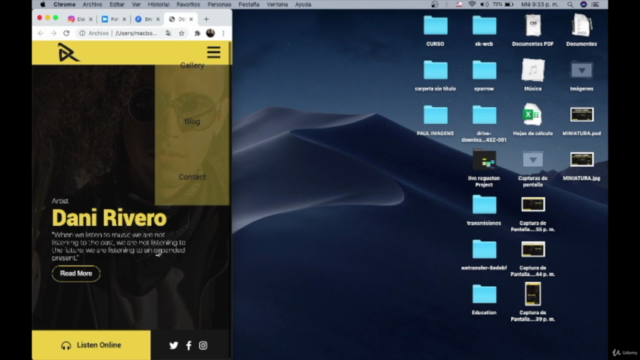Switch to the third Chrome tab
Viewport: 640px width, 360px height.
pyautogui.click(x=147, y=19)
